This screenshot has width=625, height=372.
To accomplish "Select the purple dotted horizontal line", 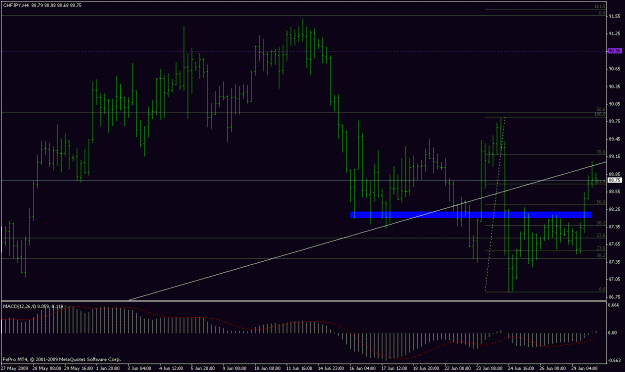I will (303, 51).
